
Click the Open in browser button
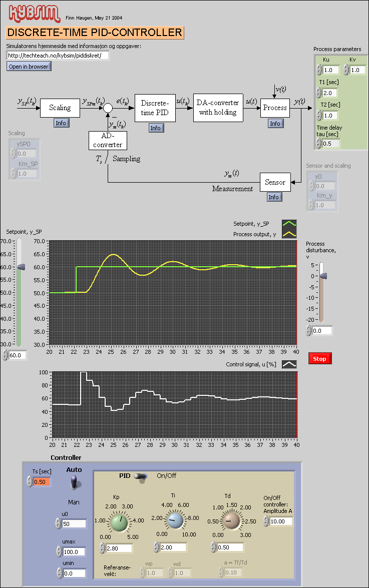[x=29, y=67]
